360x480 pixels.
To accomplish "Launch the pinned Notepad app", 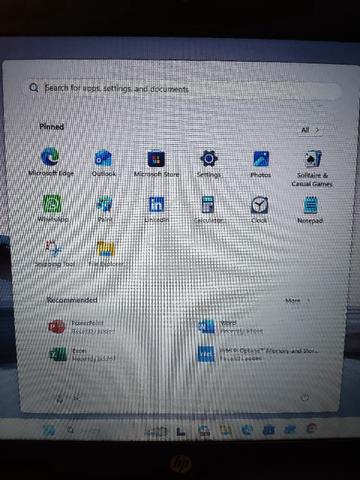I will pyautogui.click(x=310, y=210).
